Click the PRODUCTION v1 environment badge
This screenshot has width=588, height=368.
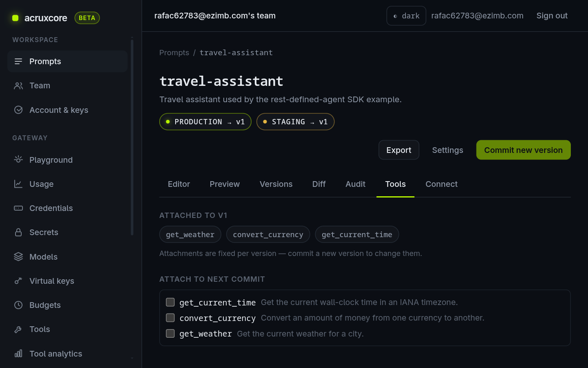pyautogui.click(x=205, y=122)
